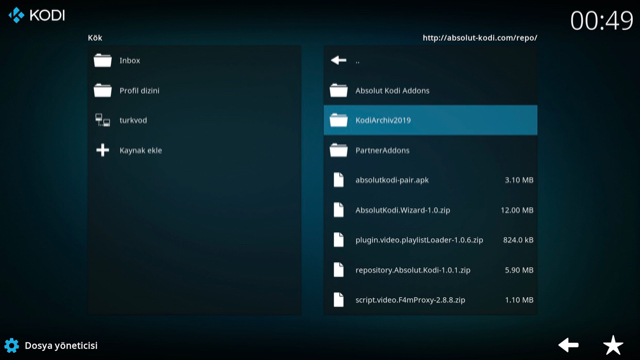Click the 00:49 clock
Screen dimensions: 640x360
pyautogui.click(x=602, y=20)
